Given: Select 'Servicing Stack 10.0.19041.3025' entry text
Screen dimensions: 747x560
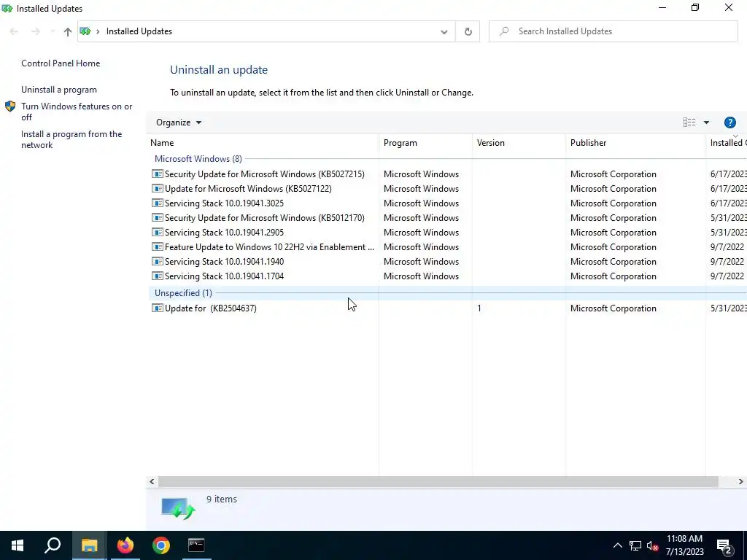Looking at the screenshot, I should (225, 203).
